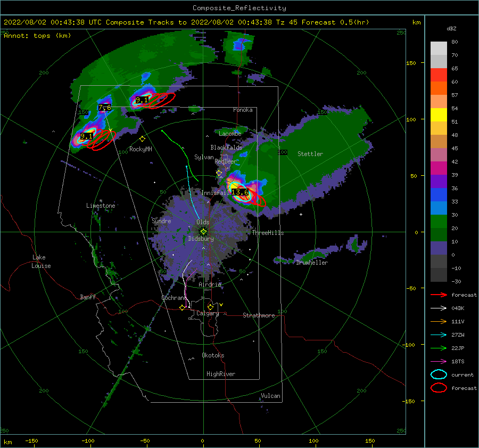Screen dimensions: 479x448
Task: Click the Blackfalds city label
Action: tap(226, 148)
